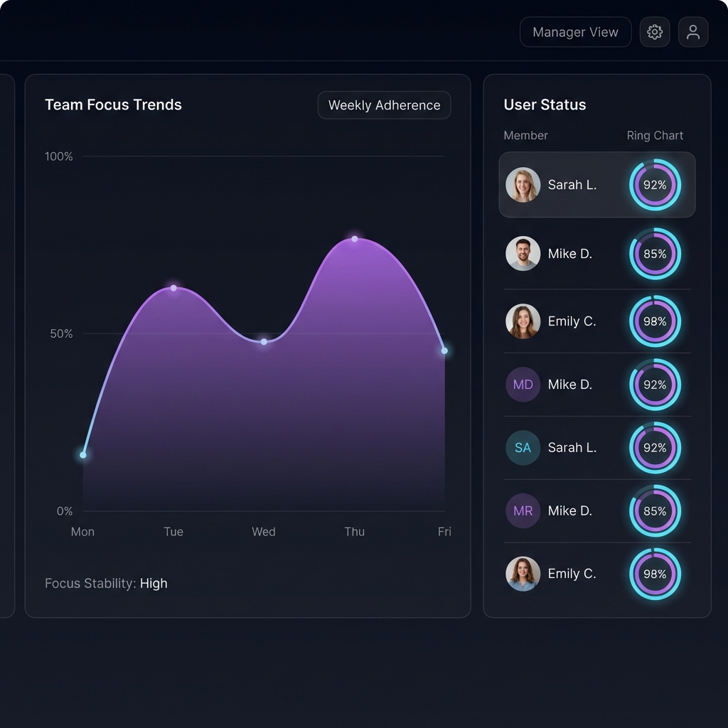728x728 pixels.
Task: Select the Thursday peak data point
Action: [354, 238]
